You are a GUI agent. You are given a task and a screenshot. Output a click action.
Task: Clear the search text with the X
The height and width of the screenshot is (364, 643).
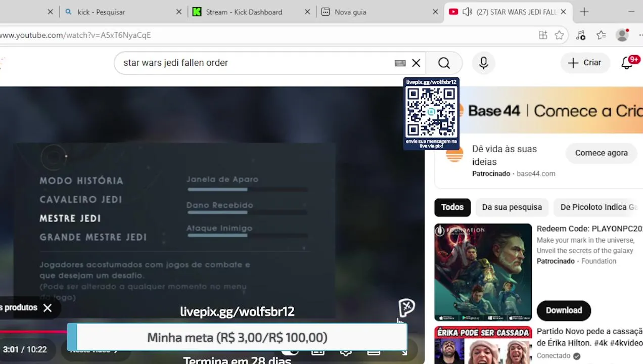coord(416,63)
